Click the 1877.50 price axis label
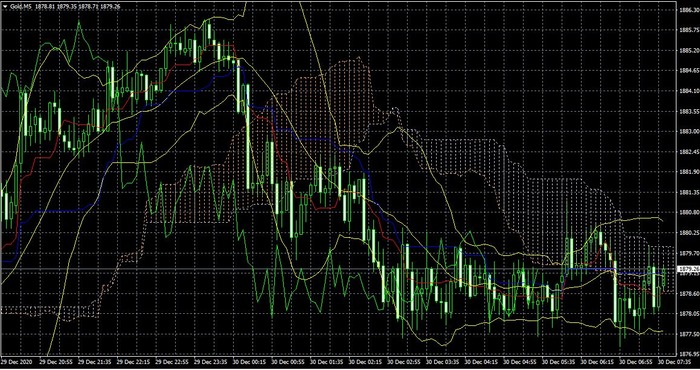This screenshot has width=700, height=370. [689, 334]
